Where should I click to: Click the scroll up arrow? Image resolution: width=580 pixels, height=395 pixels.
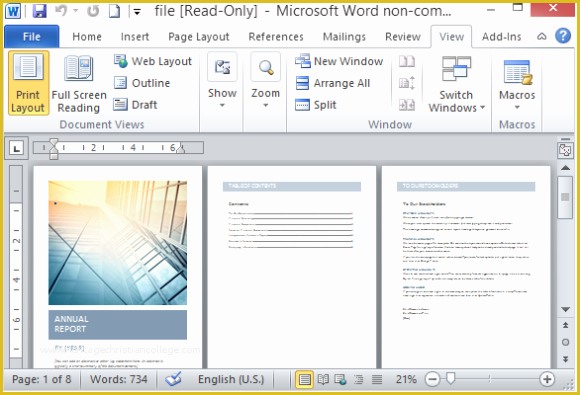coord(565,168)
